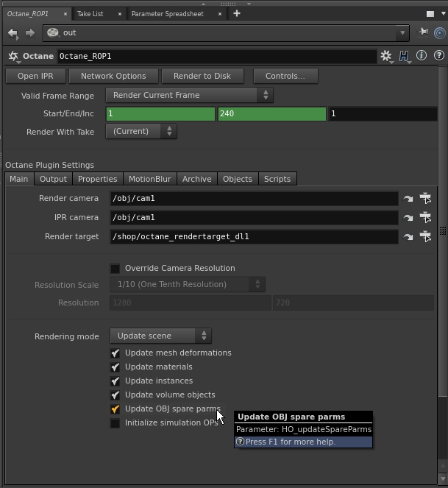Jump to IPR camera operator arrow
Screen dimensions: 448x488
tap(408, 218)
